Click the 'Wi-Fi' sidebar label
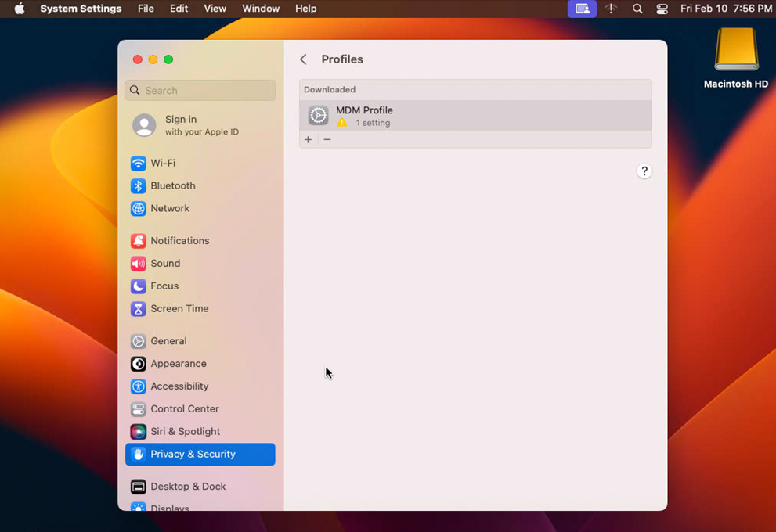This screenshot has height=532, width=776. pos(163,164)
